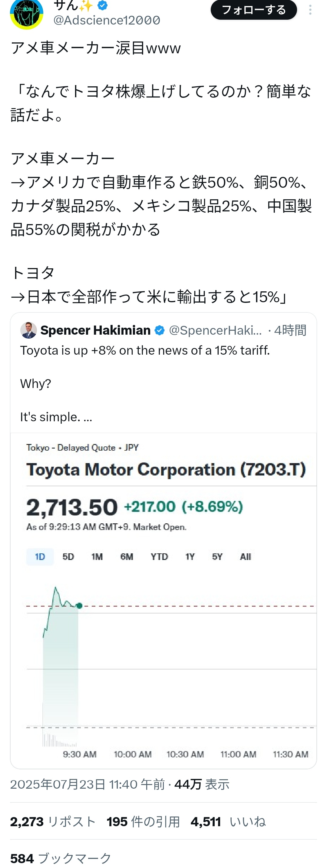Click the blue verified badge beside the poster's name
The height and width of the screenshot is (868, 327).
102,5
